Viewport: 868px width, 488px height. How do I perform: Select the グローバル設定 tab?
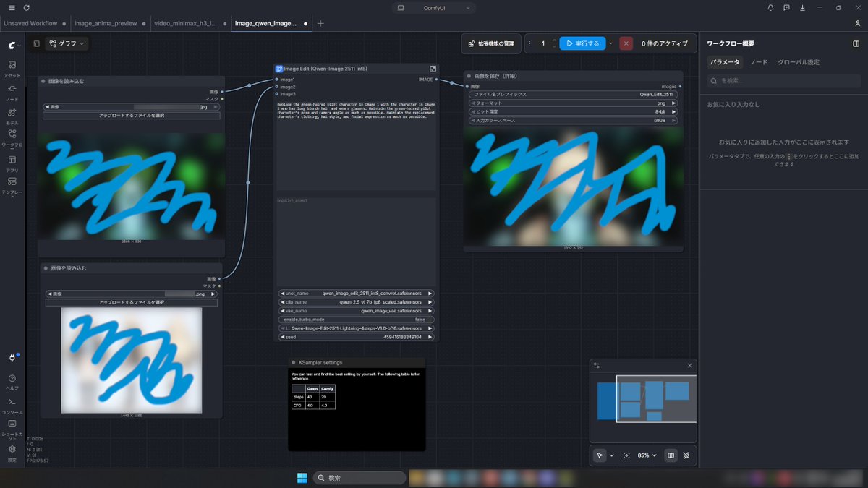pos(799,62)
